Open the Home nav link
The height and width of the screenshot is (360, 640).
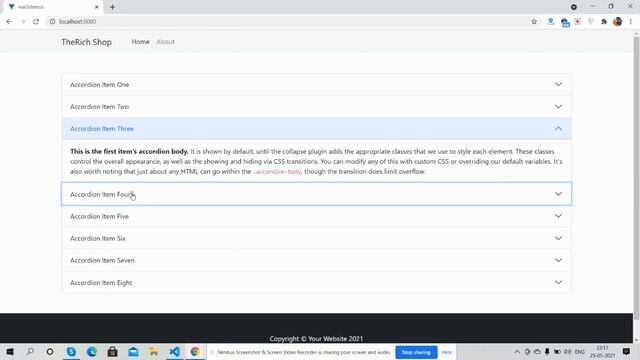pyautogui.click(x=140, y=42)
